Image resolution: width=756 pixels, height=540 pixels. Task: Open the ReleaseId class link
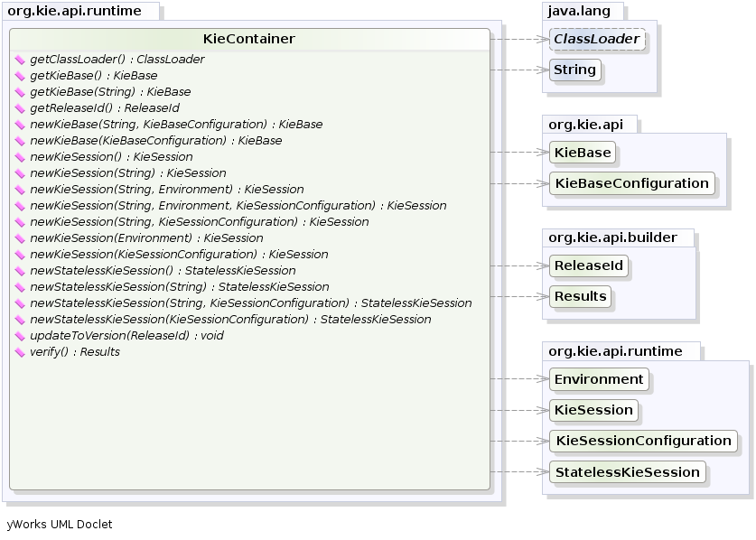(589, 266)
